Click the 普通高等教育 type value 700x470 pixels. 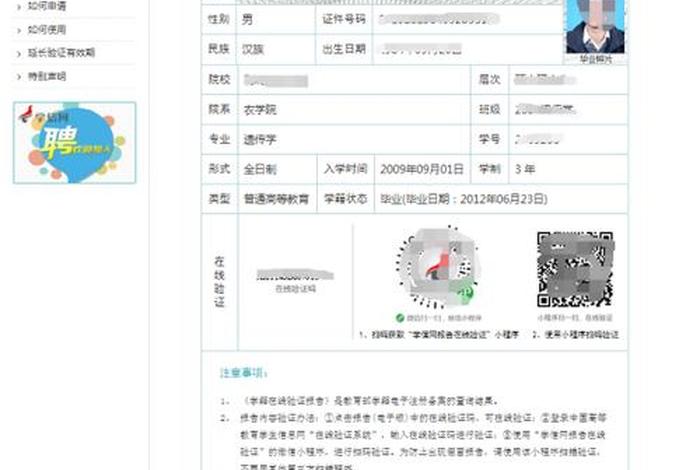[276, 199]
